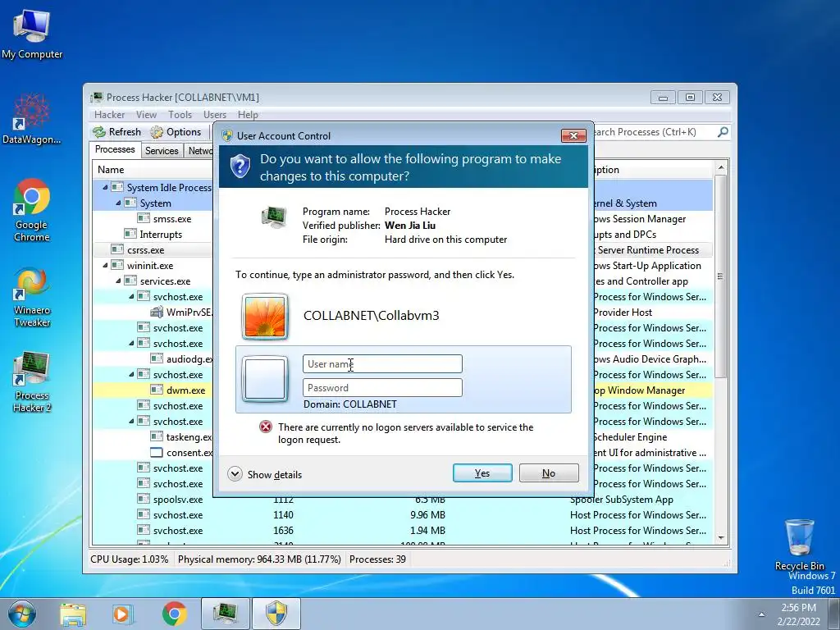Click the search magnifier in Process Hacker

point(723,132)
